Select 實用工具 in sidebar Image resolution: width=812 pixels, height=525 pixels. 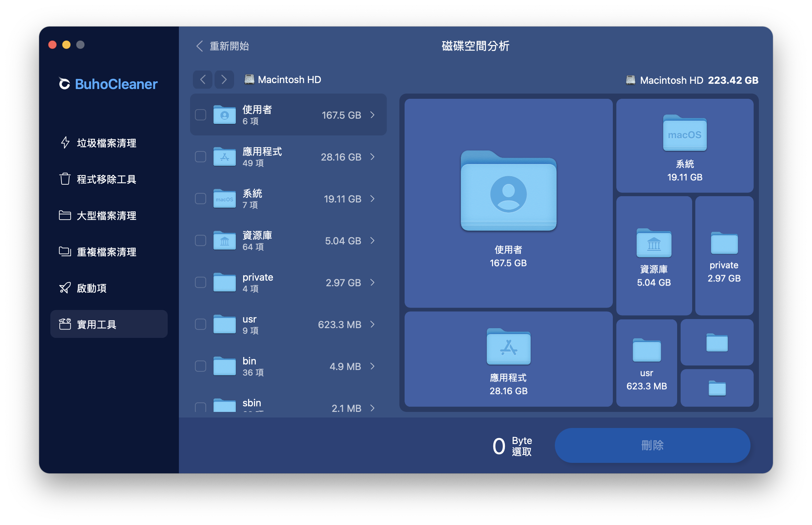(x=109, y=324)
